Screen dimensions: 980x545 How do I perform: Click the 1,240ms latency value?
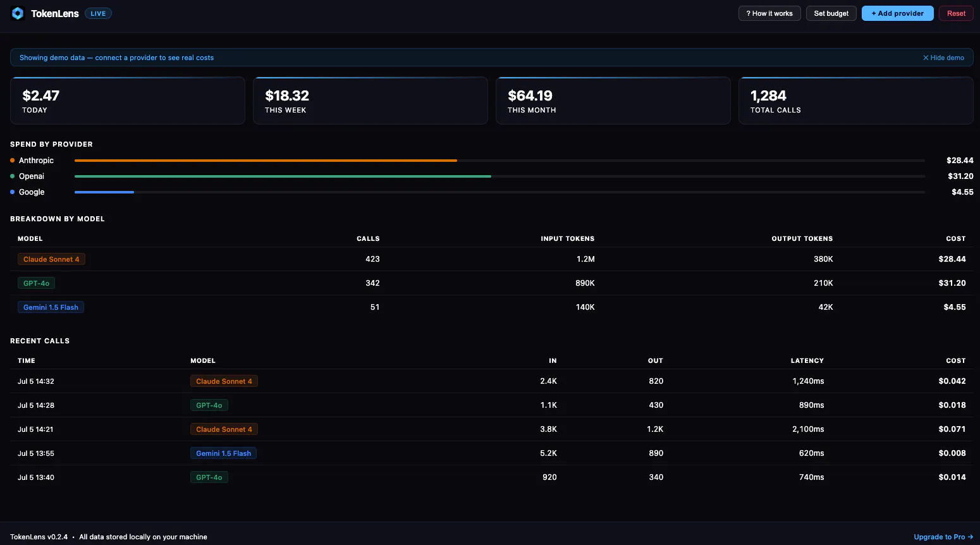tap(808, 381)
